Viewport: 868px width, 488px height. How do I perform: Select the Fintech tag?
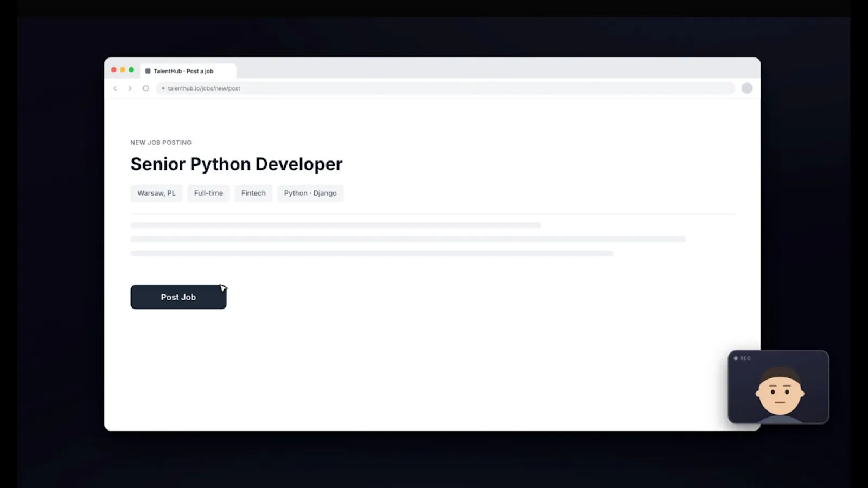pos(253,194)
